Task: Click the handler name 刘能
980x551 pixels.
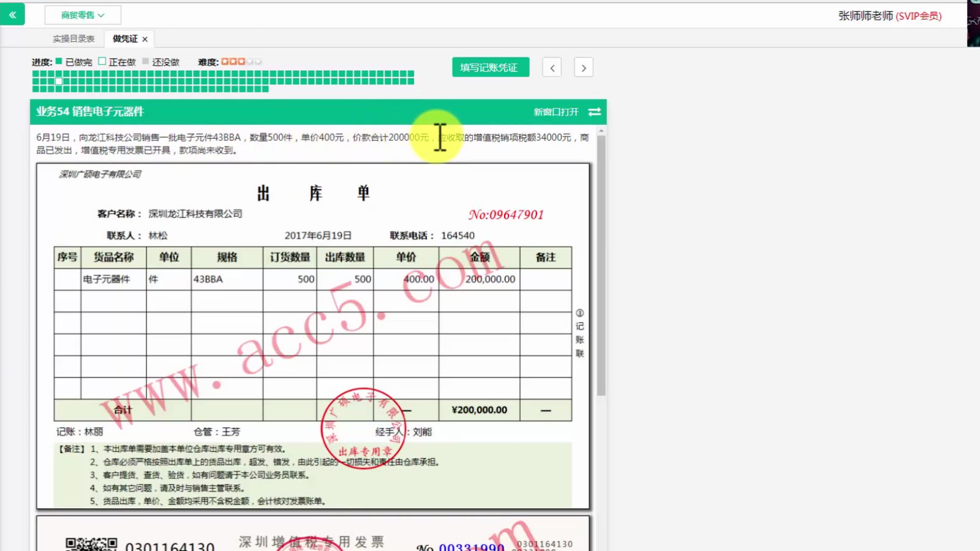Action: tap(422, 432)
